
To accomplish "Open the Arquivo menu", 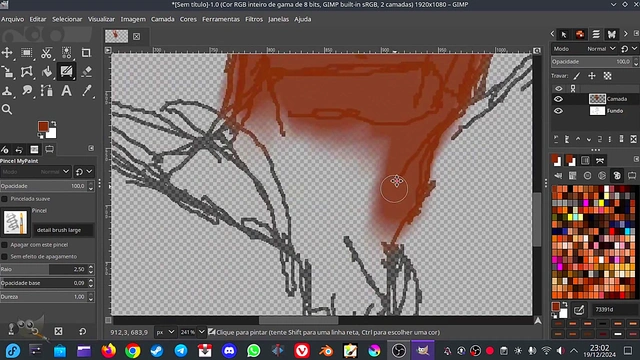I will [x=12, y=19].
